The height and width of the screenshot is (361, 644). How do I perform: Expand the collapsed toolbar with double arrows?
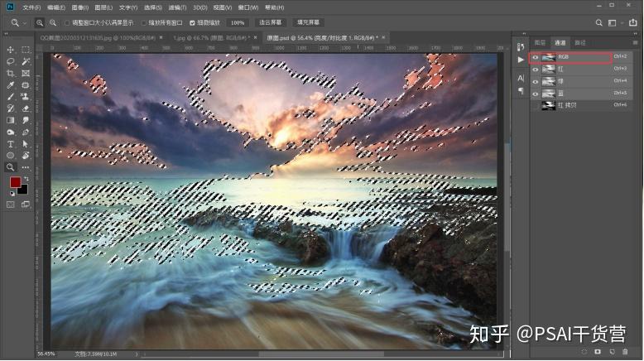[x=6, y=34]
